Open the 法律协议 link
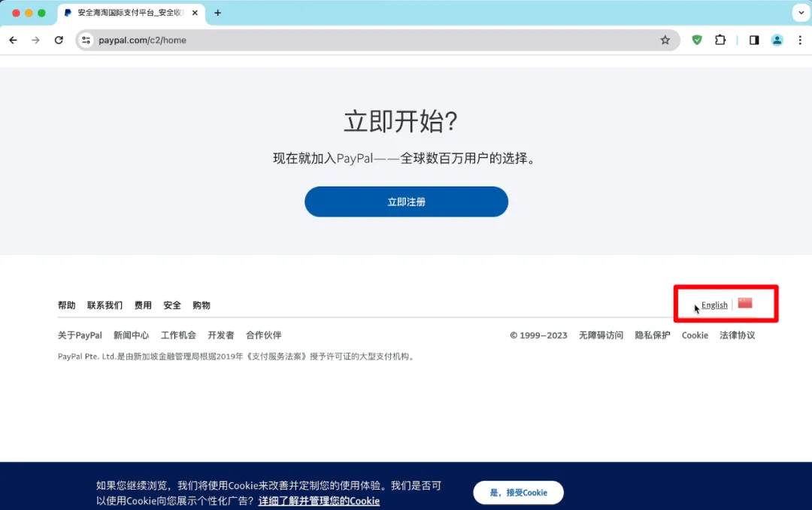812x510 pixels. 738,335
